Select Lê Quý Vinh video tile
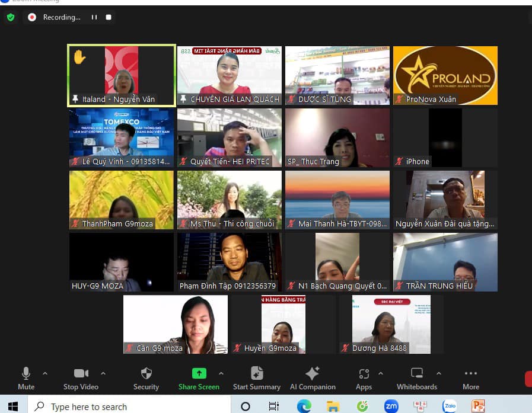The image size is (532, 413). pos(122,137)
